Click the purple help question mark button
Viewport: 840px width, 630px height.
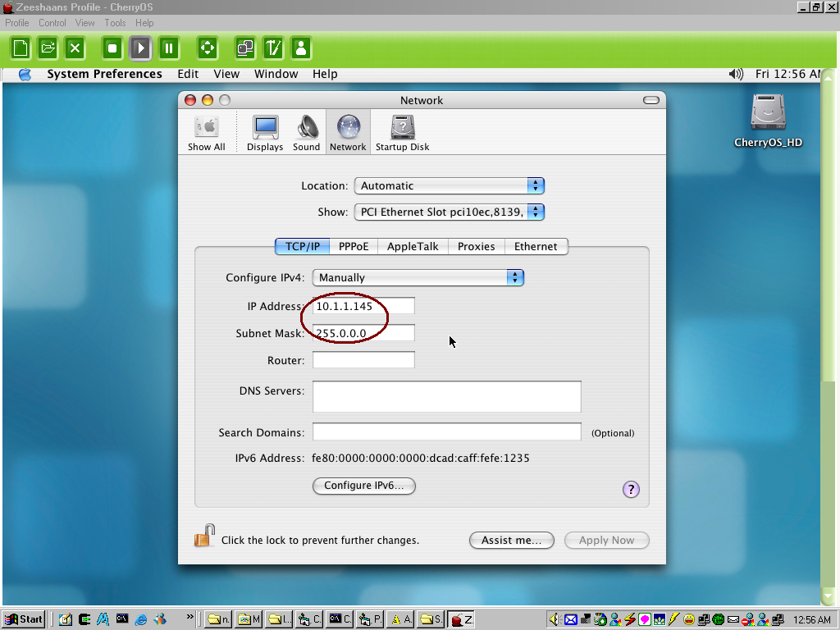631,489
